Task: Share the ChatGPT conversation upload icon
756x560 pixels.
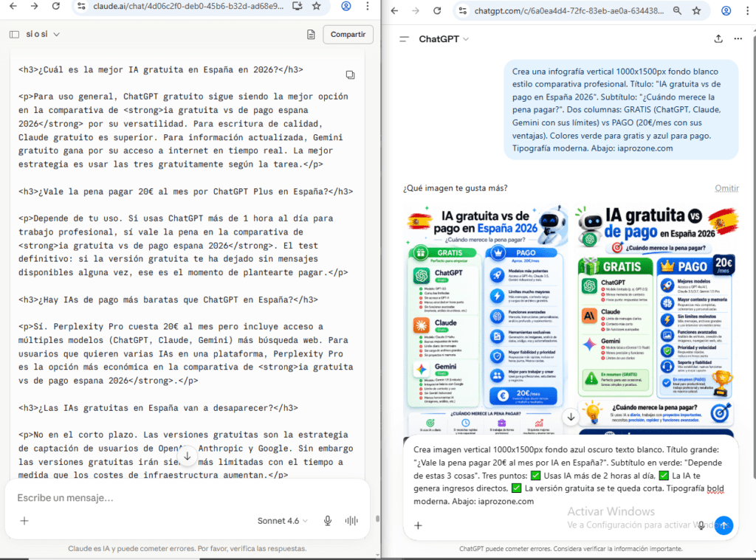Action: click(718, 38)
